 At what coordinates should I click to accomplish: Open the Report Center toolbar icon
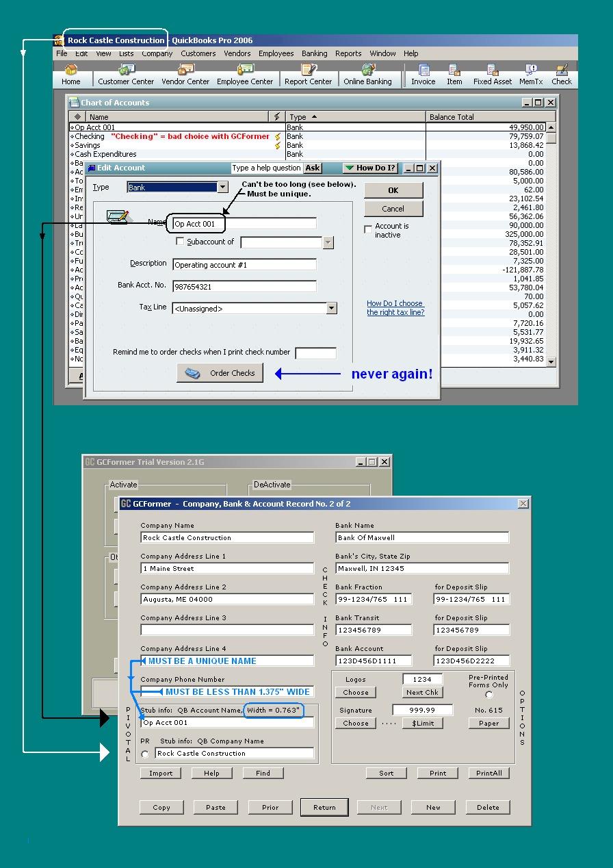(309, 75)
